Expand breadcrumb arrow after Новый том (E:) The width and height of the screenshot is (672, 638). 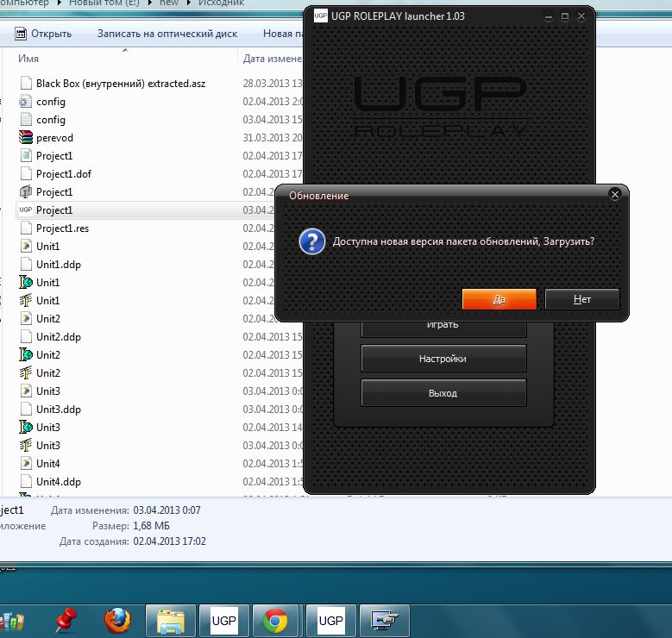[x=150, y=3]
